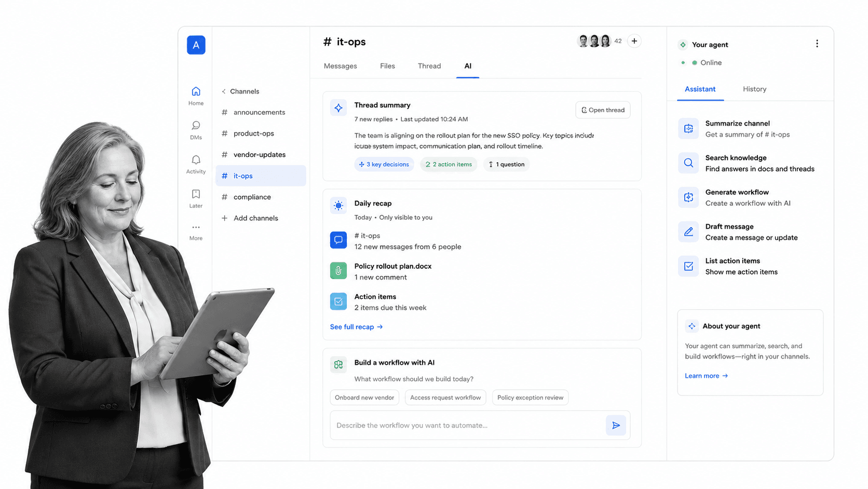Click the Thread summary sparkle icon
868x489 pixels.
tap(338, 108)
